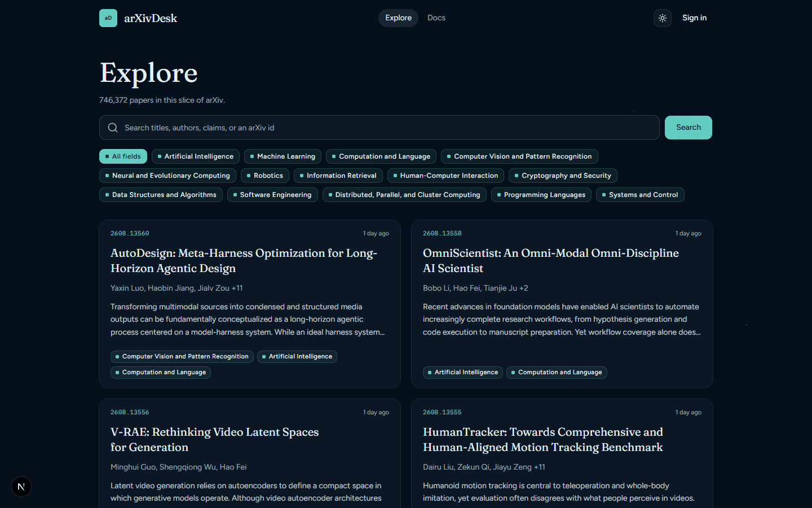The height and width of the screenshot is (508, 812).
Task: Click the HumanTracker abstract text
Action: coord(559,492)
